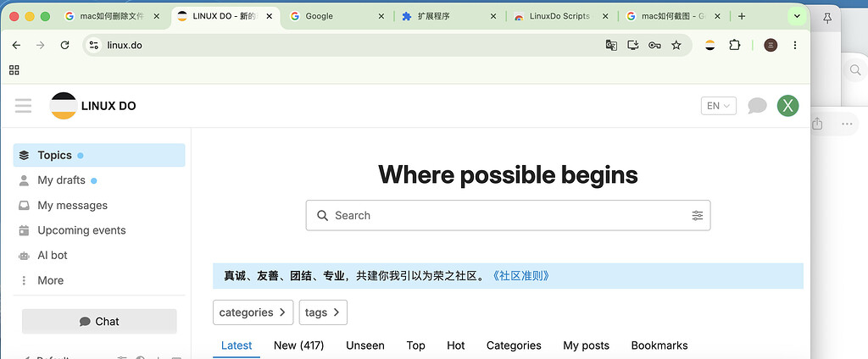Expand the categories filter dropdown
Image resolution: width=868 pixels, height=359 pixels.
click(x=253, y=312)
